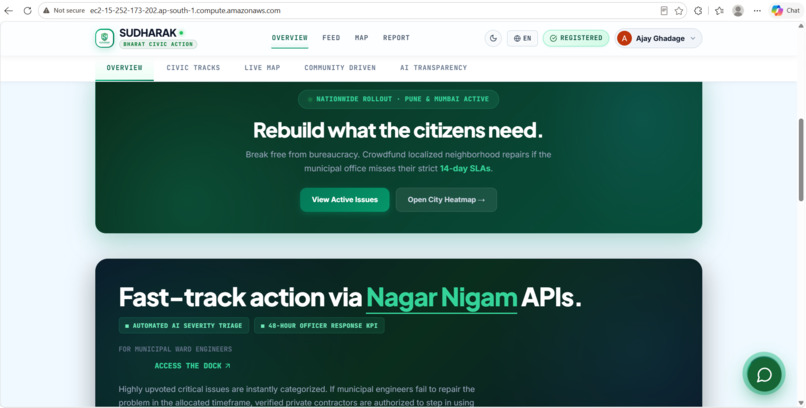Image resolution: width=806 pixels, height=408 pixels.
Task: Switch to the AI Transparency tab
Action: [433, 68]
